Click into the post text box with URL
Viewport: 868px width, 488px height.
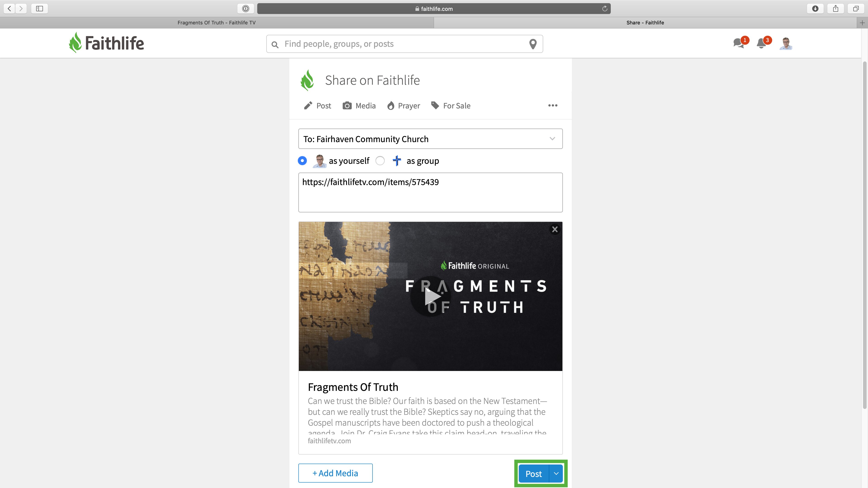tap(430, 192)
